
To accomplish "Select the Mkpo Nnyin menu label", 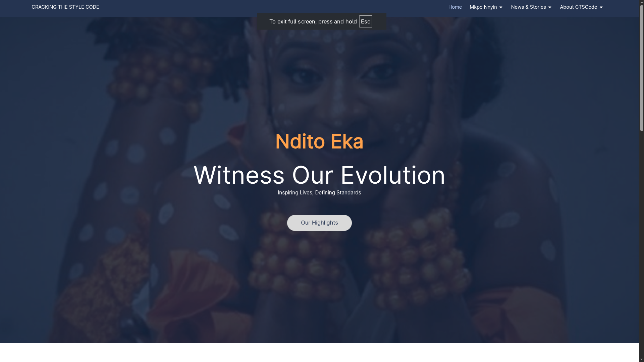I will tap(483, 7).
